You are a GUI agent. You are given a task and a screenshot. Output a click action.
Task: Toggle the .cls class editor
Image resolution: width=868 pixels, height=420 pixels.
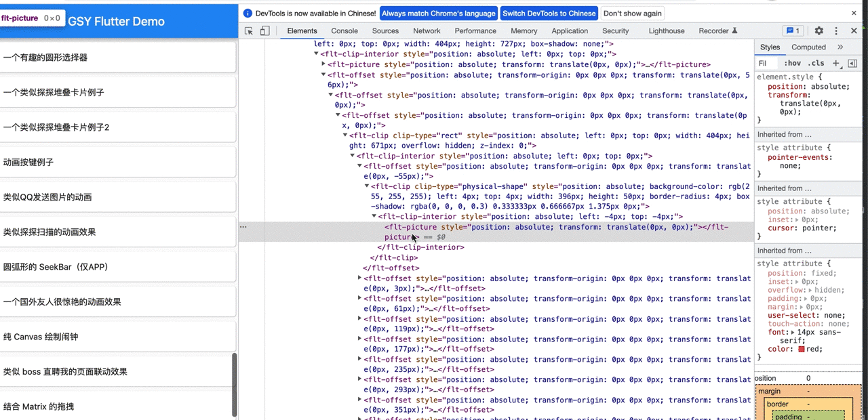tap(816, 63)
